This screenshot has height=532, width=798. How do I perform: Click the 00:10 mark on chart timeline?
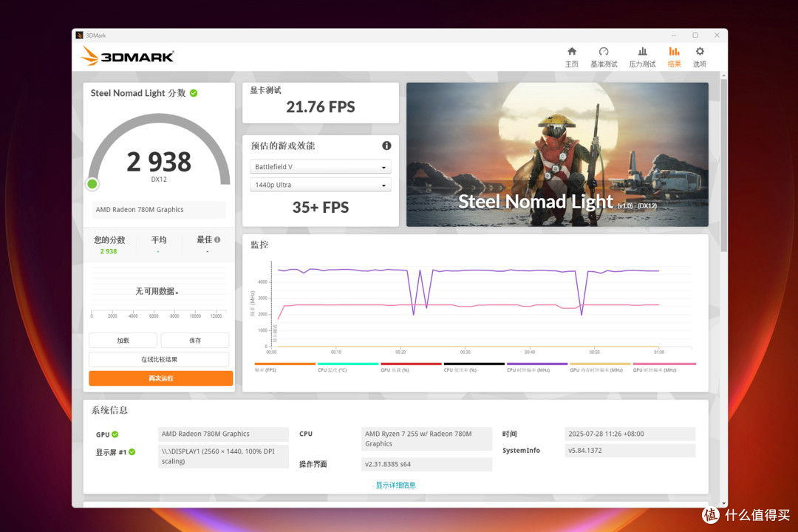[336, 352]
